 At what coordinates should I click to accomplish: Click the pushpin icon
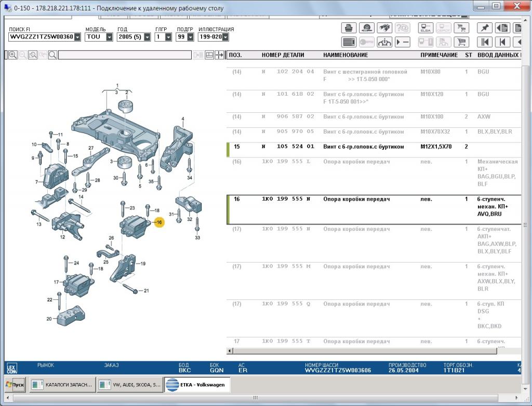coord(485,28)
